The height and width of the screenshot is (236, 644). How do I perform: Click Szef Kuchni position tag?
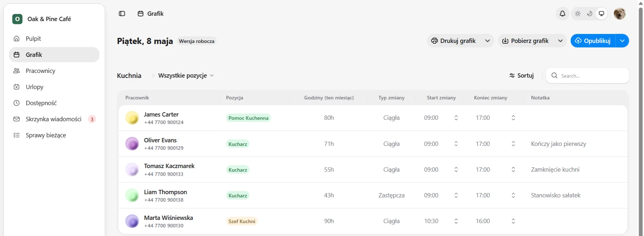coord(242,221)
